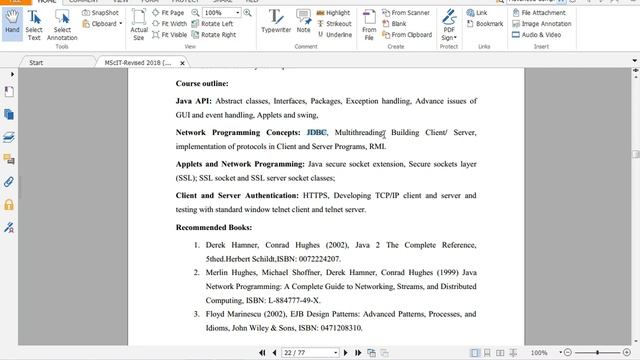Go to the first page
640x360 pixels.
262,353
